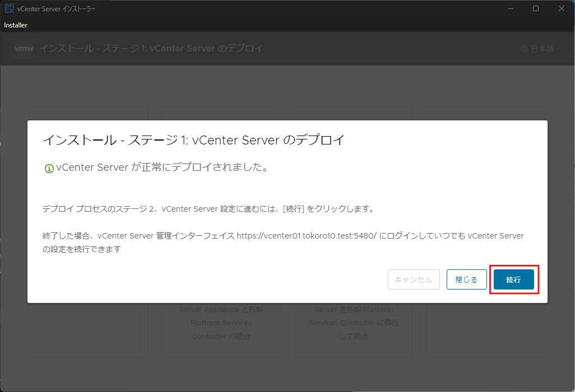Viewport: 575px width, 392px height.
Task: Open the 日本語 language dropdown
Action: 540,49
